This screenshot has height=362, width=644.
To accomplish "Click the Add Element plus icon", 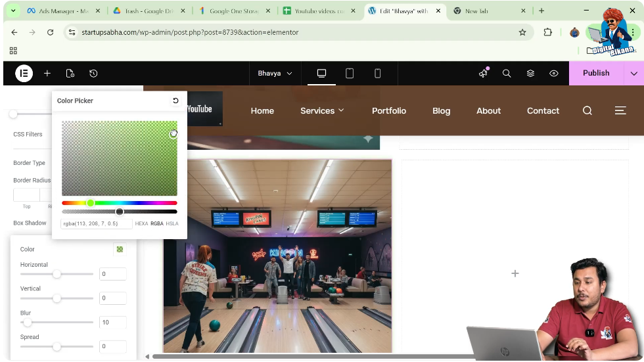I will pos(47,74).
